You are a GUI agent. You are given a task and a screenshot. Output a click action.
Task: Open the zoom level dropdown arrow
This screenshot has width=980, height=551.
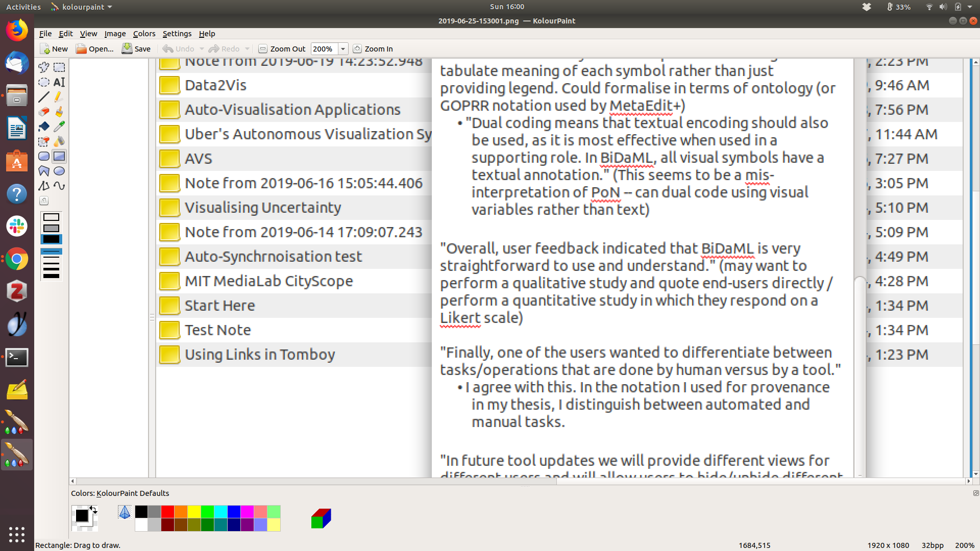pos(343,49)
